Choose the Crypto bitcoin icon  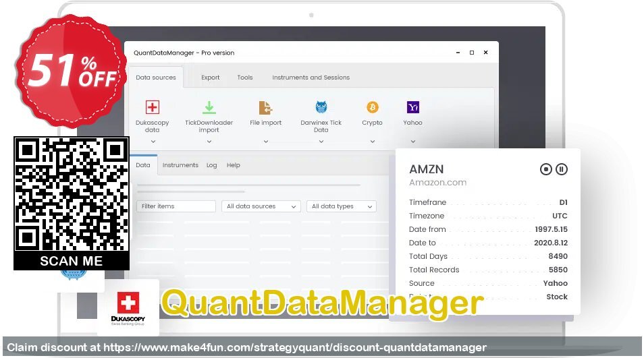[x=373, y=107]
